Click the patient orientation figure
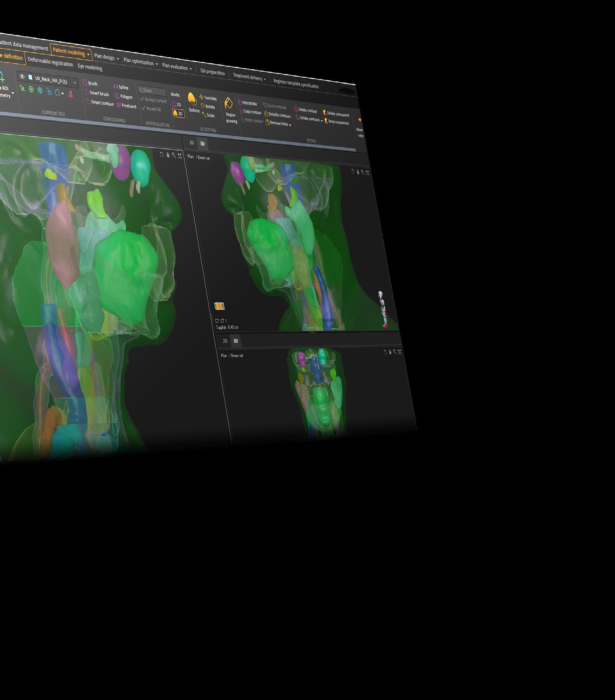Viewport: 615px width, 700px height. click(x=383, y=309)
